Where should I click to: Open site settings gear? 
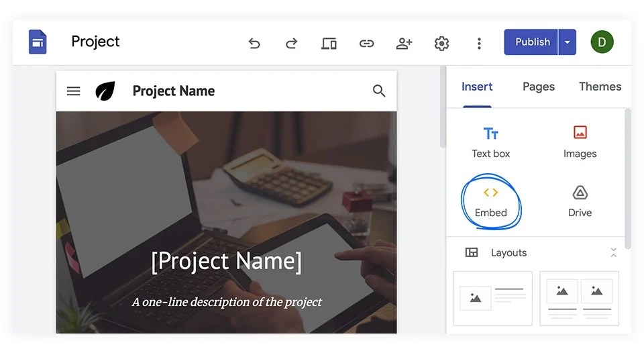coord(441,43)
